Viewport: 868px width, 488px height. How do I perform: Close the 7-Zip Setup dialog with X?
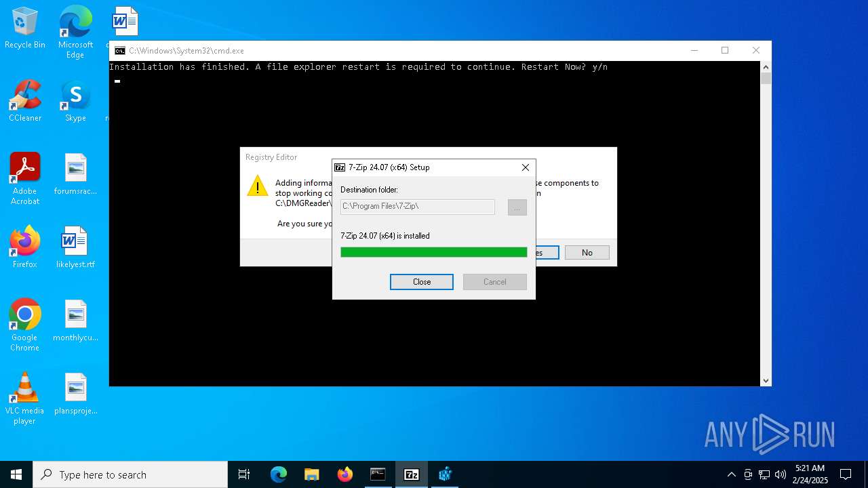pyautogui.click(x=526, y=167)
